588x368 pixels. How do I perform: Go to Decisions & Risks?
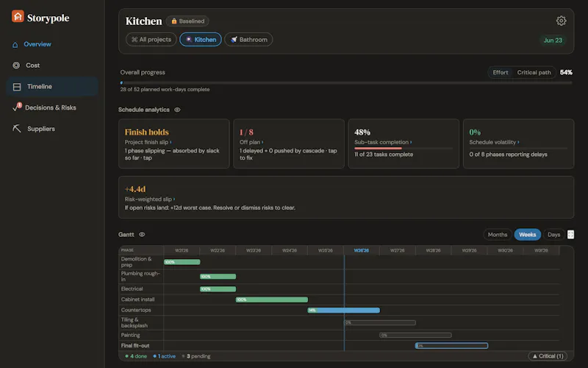pos(52,107)
